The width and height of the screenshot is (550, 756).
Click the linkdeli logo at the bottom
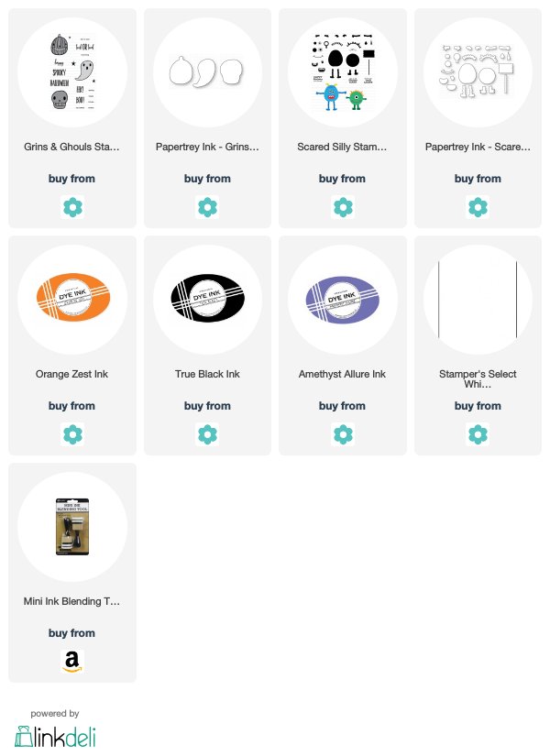point(55,736)
